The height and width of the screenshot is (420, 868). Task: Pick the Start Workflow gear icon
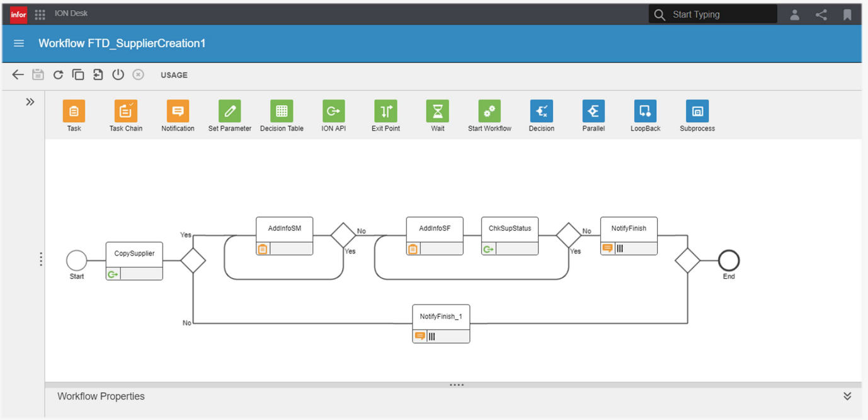pos(489,111)
